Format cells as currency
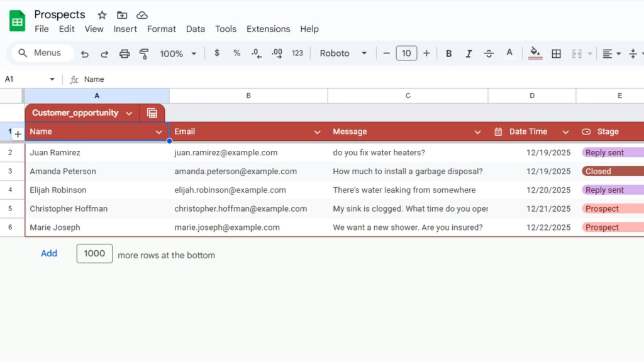The height and width of the screenshot is (362, 644). click(x=217, y=53)
